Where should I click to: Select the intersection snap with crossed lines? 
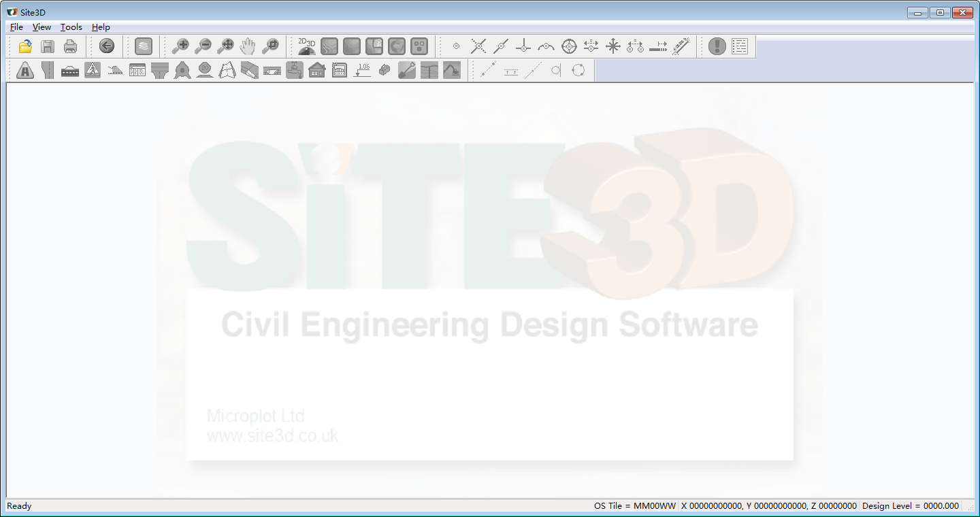(478, 46)
